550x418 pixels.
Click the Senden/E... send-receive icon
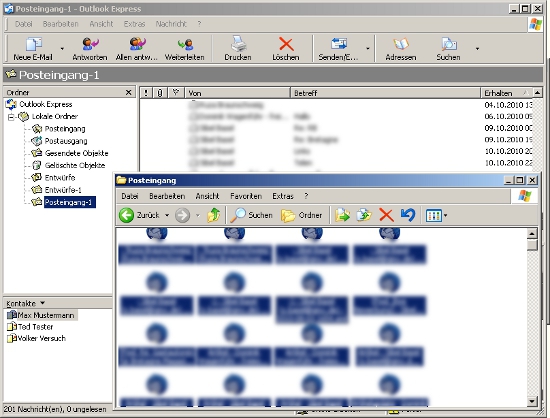coord(338,48)
